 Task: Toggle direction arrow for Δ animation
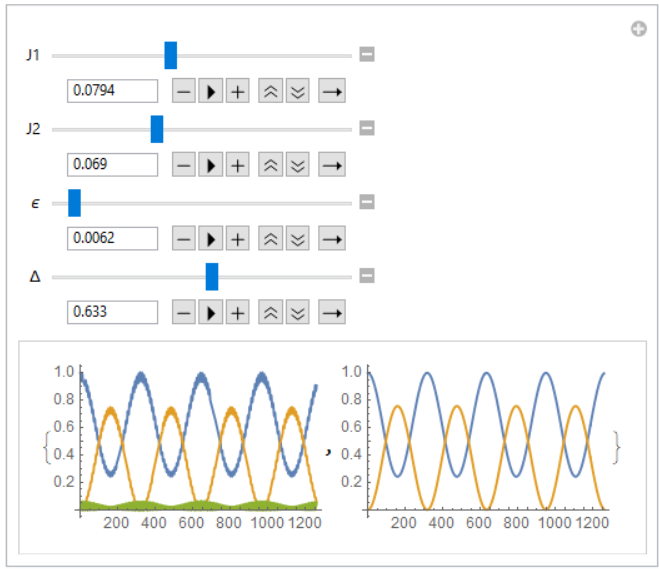click(x=332, y=312)
